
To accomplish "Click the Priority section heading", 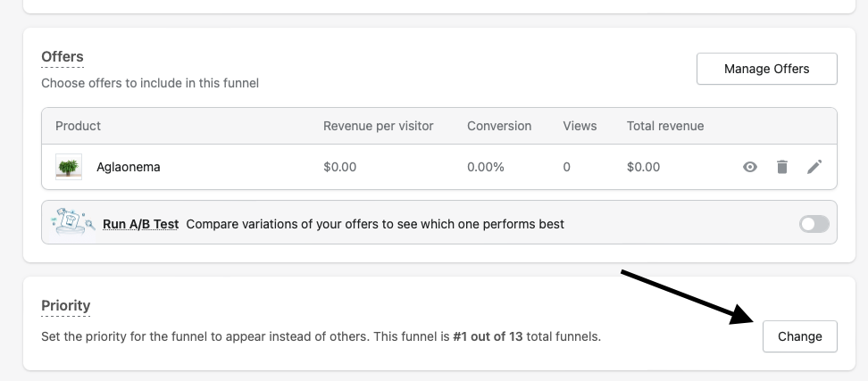I will coord(66,305).
